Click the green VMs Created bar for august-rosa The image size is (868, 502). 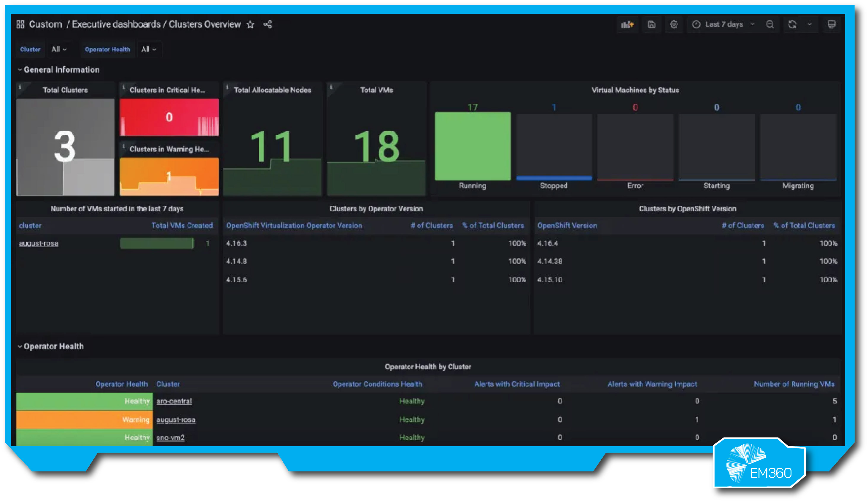[157, 243]
